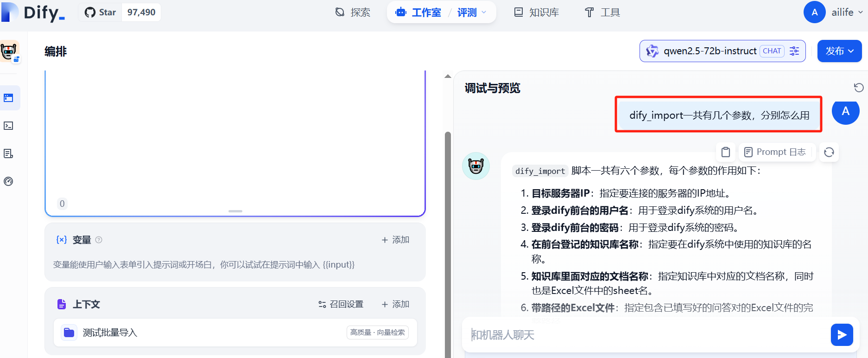Expand the ailife account menu
868x358 pixels.
847,13
